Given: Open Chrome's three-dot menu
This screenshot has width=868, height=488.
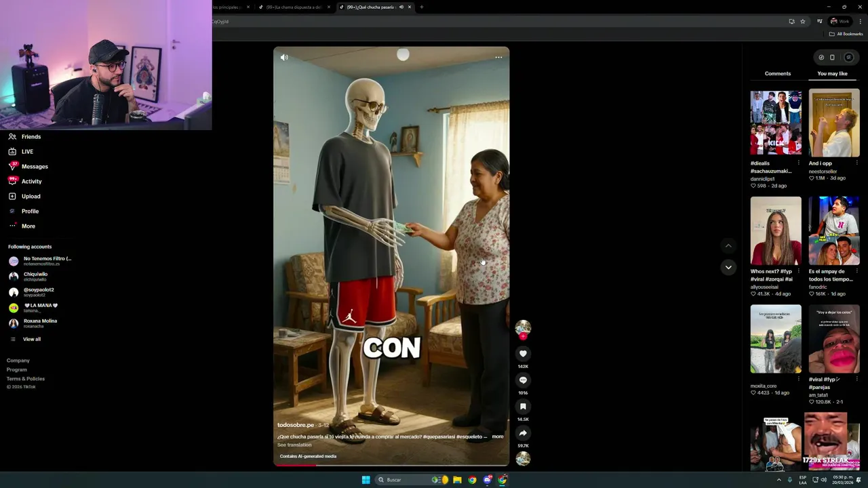Looking at the screenshot, I should click(861, 21).
